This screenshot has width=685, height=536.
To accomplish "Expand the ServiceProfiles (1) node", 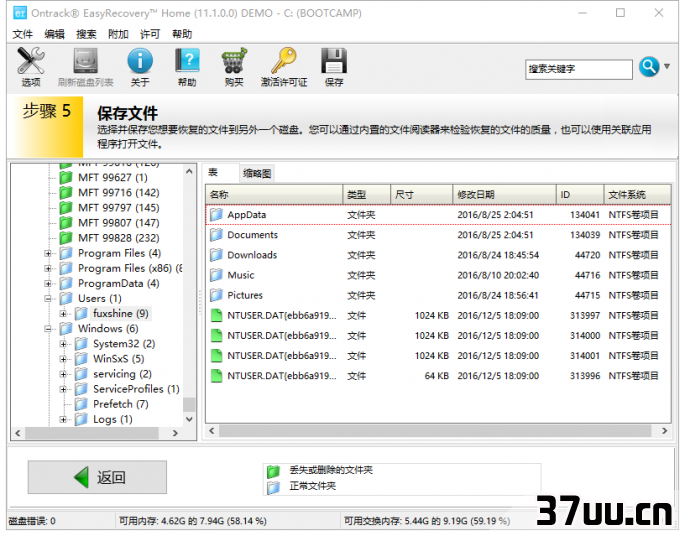I will coord(63,389).
